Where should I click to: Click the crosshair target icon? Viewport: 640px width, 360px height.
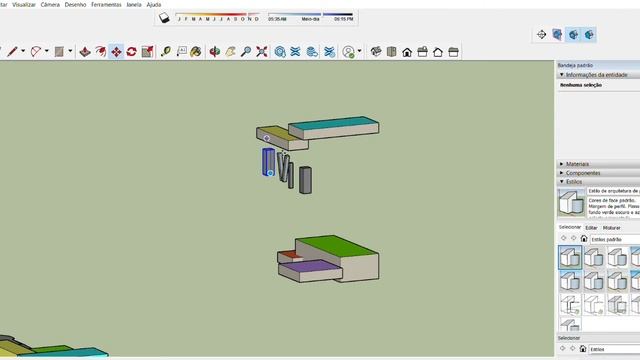[x=542, y=35]
